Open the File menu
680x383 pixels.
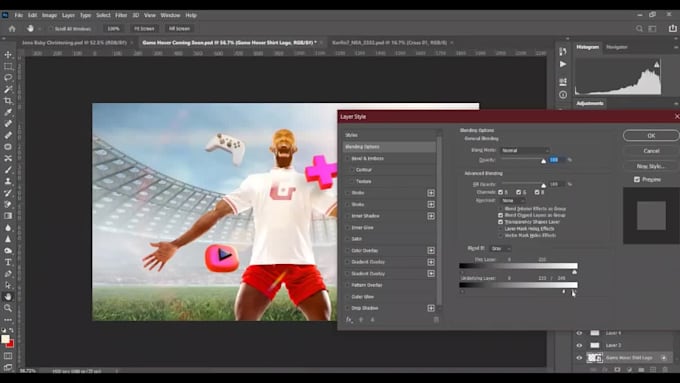pos(19,15)
